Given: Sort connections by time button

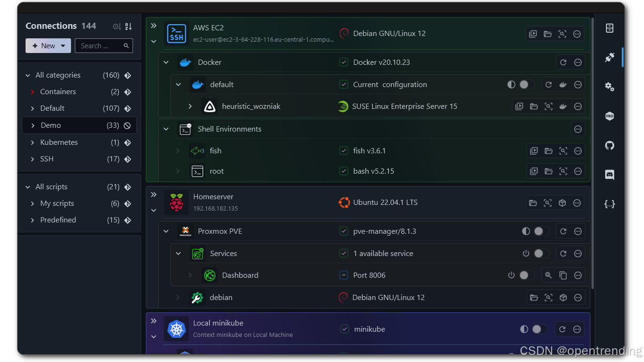Looking at the screenshot, I should tap(117, 26).
